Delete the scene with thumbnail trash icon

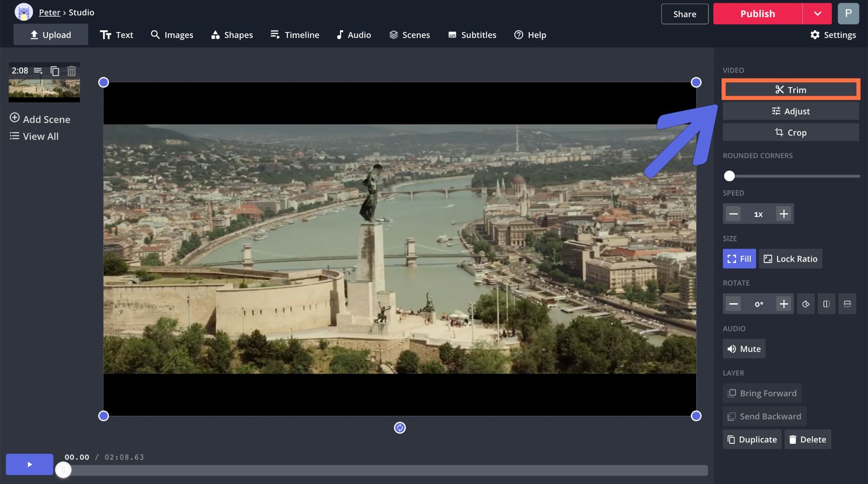(x=71, y=71)
